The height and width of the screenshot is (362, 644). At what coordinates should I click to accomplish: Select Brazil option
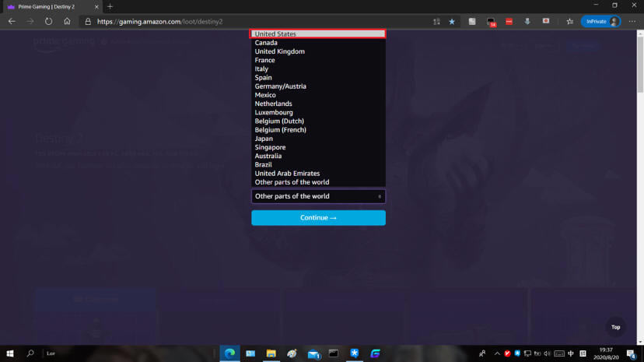[x=318, y=164]
